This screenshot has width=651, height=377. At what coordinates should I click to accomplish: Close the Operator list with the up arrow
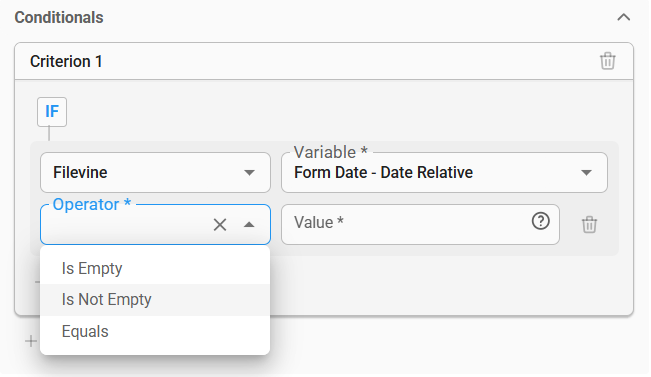(249, 225)
